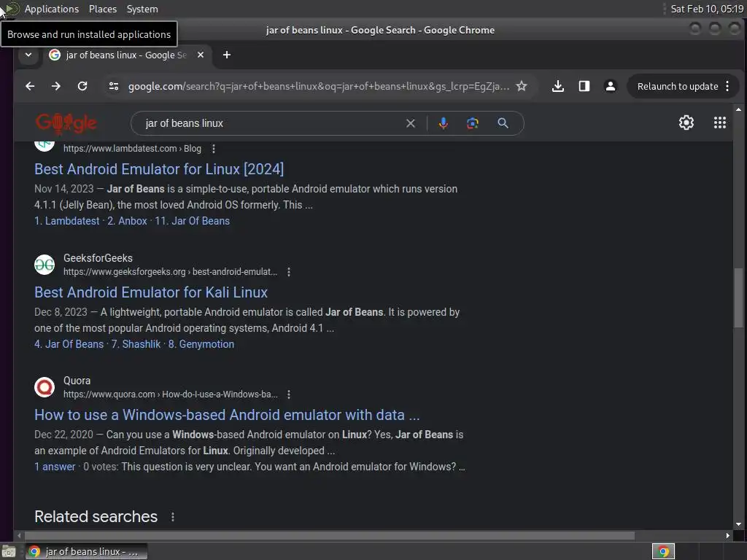Click the scroll up arrow
Image resolution: width=747 pixels, height=560 pixels.
coord(738,109)
